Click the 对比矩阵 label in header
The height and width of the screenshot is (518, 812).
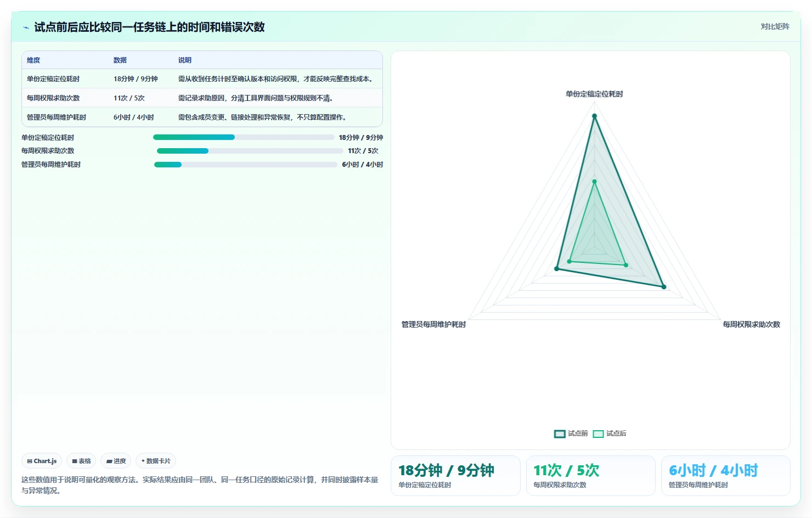click(x=775, y=26)
